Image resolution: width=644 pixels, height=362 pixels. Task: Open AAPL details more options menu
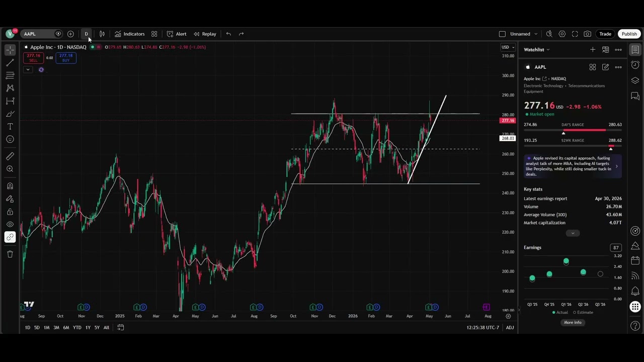[x=618, y=67]
